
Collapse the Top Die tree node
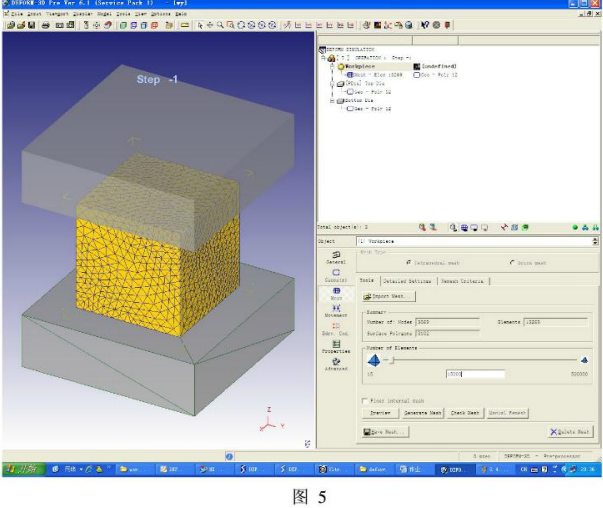click(332, 83)
